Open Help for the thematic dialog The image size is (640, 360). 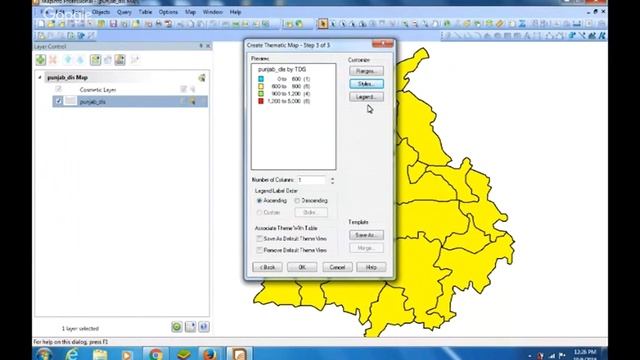coord(371,267)
